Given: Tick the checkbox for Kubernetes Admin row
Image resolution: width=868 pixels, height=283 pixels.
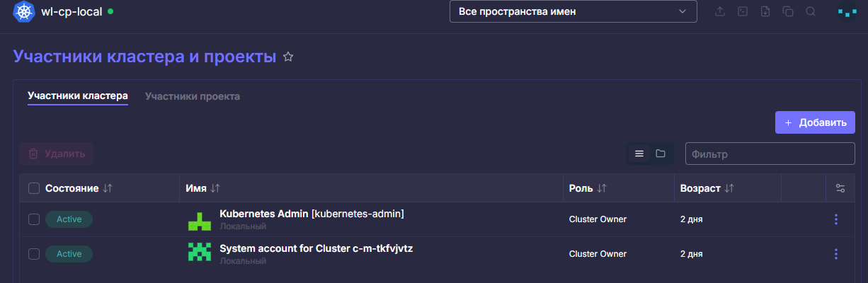Looking at the screenshot, I should [34, 219].
